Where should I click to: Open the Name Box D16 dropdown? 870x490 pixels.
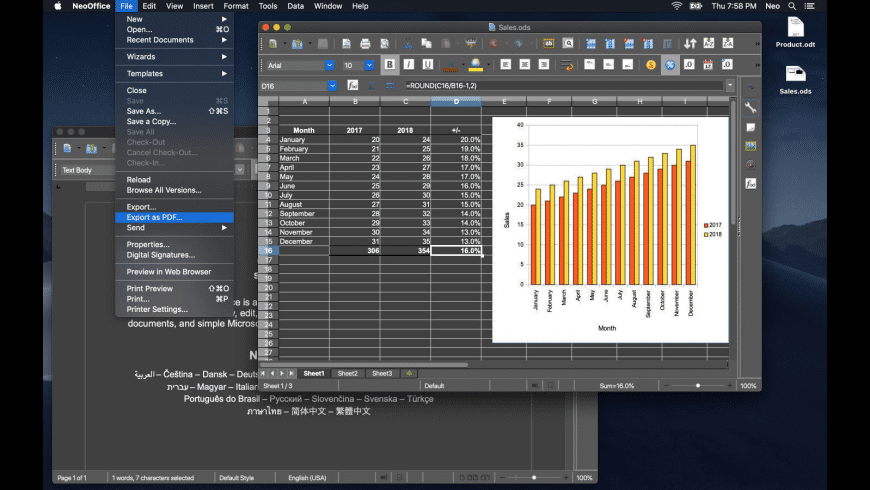point(332,86)
